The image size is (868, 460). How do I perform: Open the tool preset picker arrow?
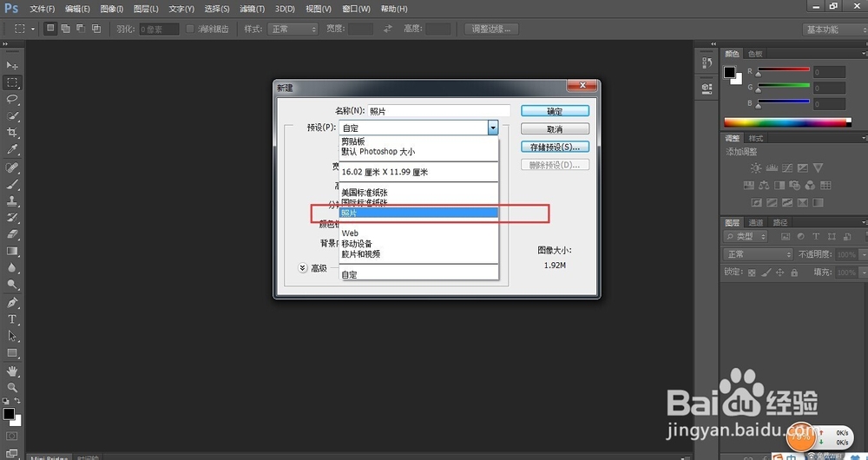[33, 29]
